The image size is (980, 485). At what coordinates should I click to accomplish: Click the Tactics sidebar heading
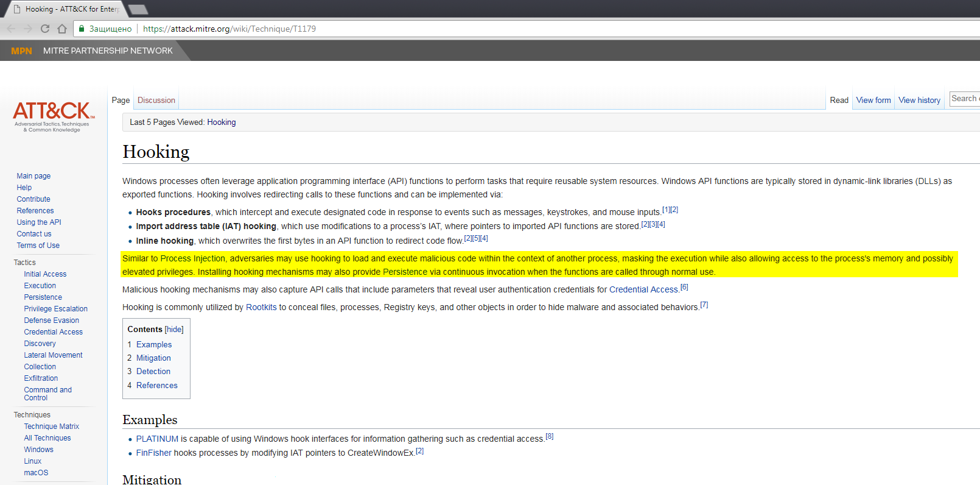point(25,263)
